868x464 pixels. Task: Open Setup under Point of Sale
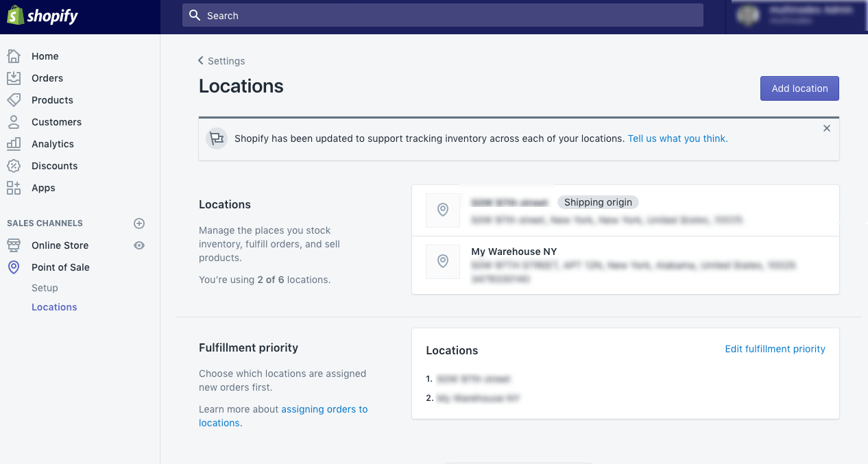(x=45, y=287)
